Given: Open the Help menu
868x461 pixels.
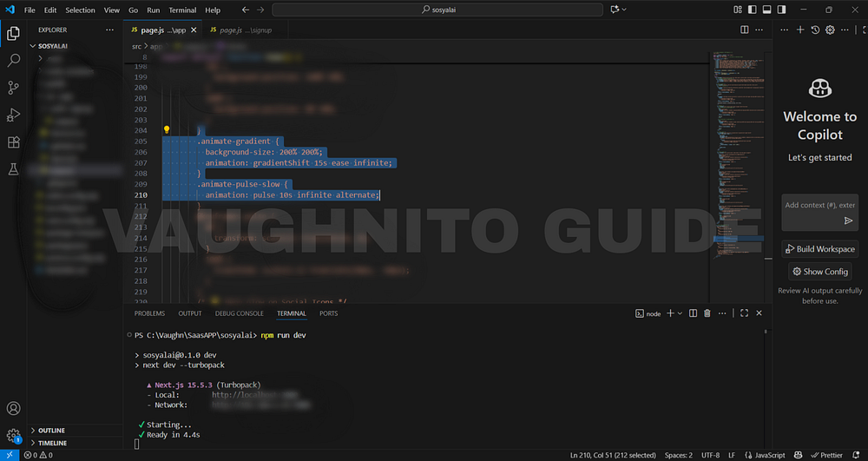Looking at the screenshot, I should click(213, 10).
